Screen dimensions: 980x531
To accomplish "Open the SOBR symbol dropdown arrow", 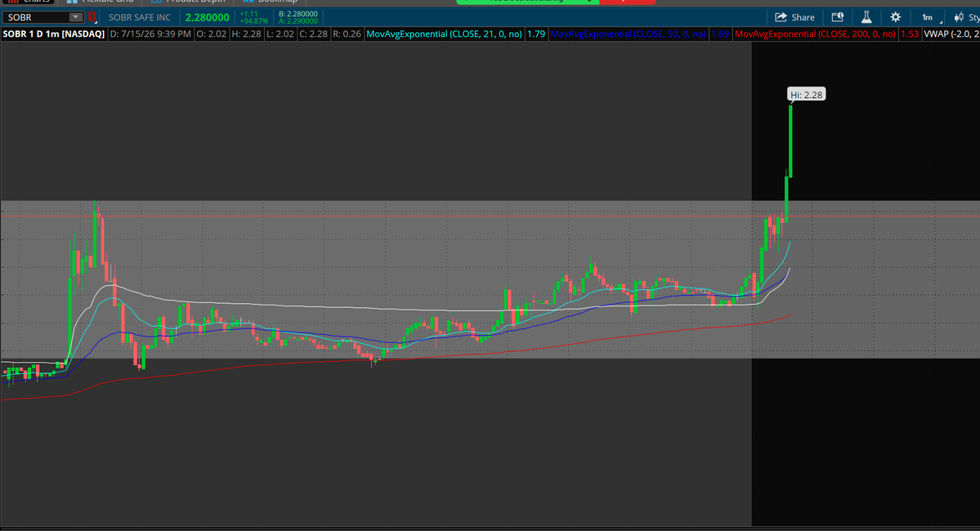I will point(75,17).
